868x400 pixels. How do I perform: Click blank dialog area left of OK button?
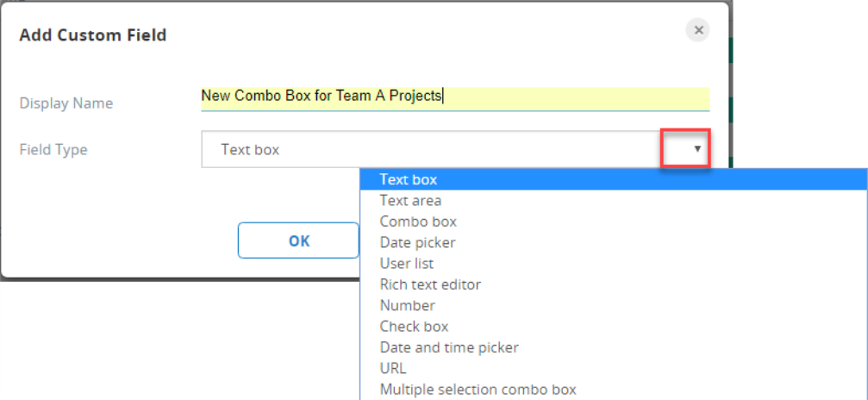(121, 241)
